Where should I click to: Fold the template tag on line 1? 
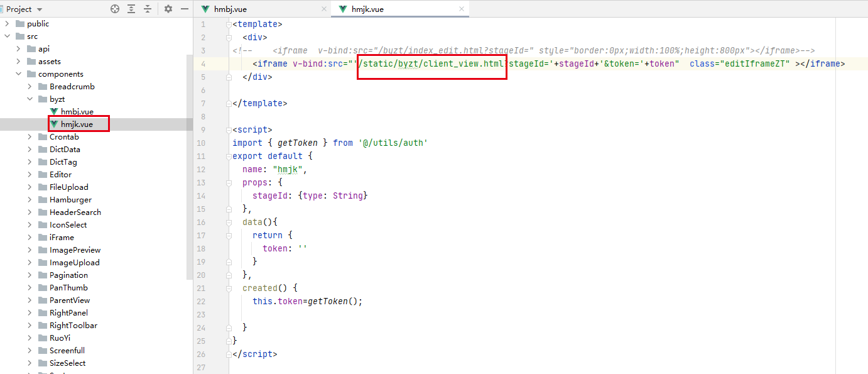[229, 25]
